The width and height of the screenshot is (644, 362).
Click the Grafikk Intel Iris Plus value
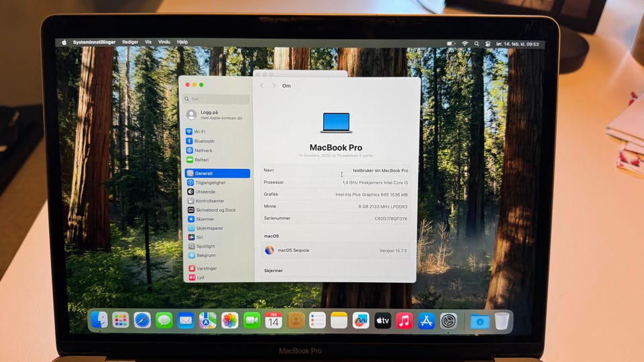pyautogui.click(x=371, y=194)
